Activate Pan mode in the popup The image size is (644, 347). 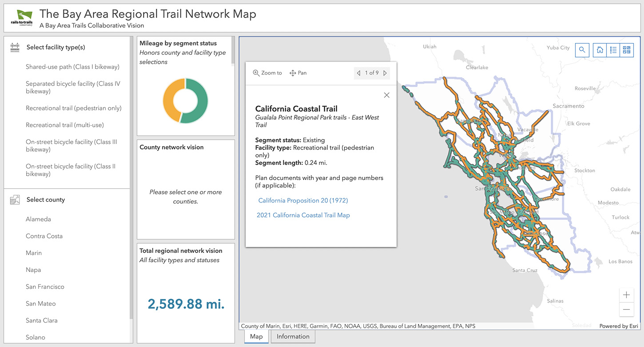[298, 72]
